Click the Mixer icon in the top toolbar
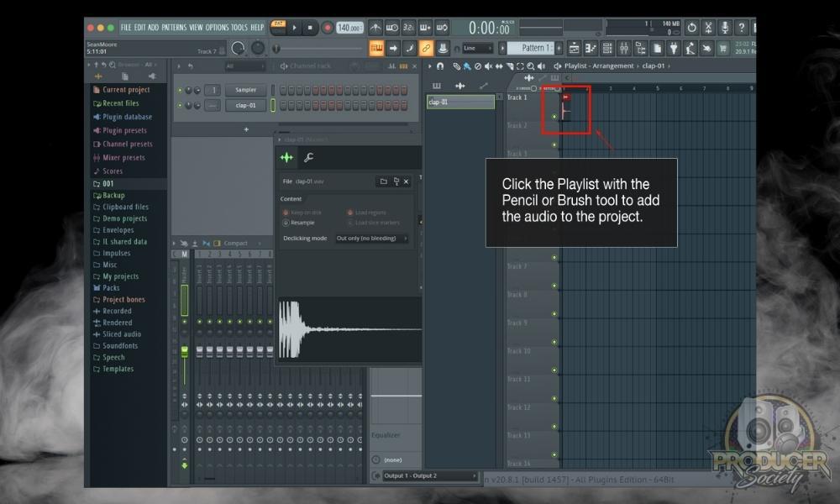 tap(625, 48)
